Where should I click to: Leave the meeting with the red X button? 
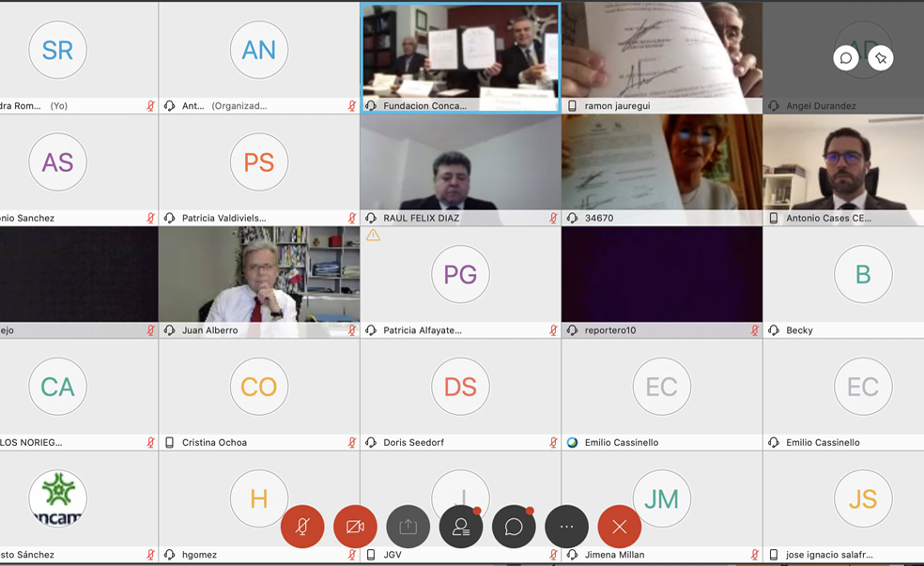[x=619, y=527]
